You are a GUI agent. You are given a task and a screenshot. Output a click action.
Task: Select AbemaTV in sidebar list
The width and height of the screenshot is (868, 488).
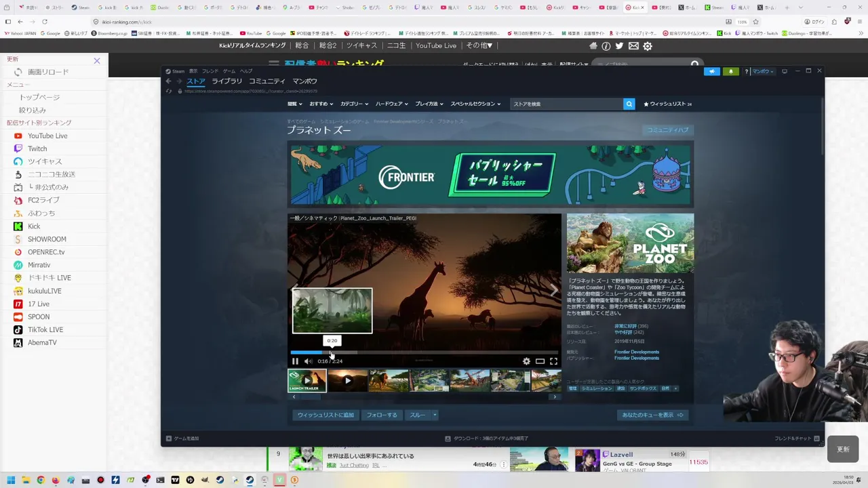(x=42, y=342)
